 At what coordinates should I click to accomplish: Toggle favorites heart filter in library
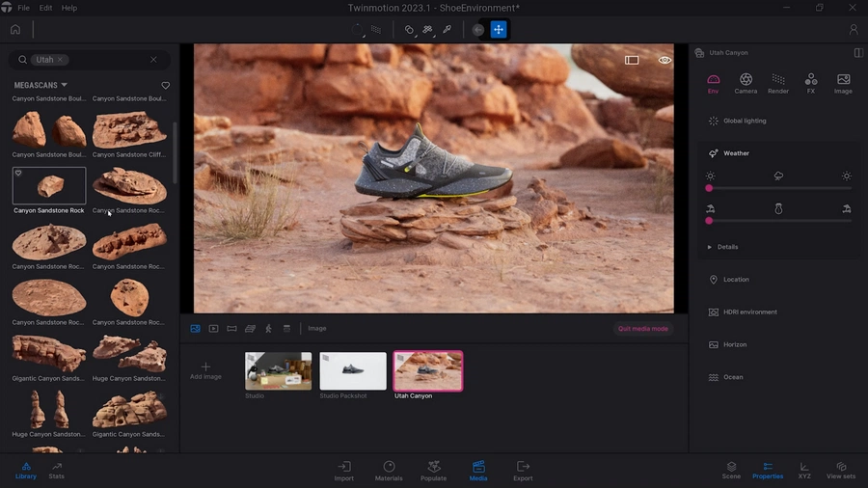(165, 86)
